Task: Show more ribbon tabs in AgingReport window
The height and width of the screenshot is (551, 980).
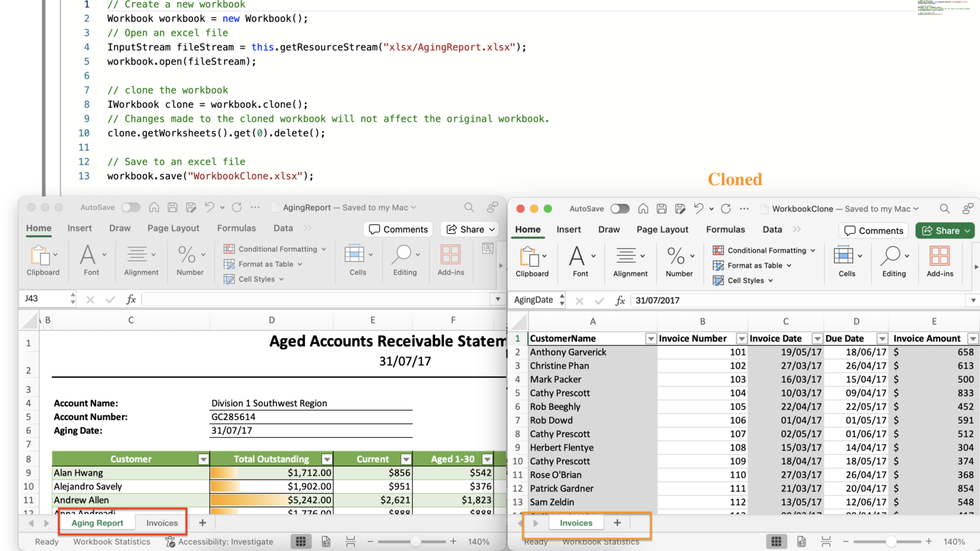Action: coord(308,228)
